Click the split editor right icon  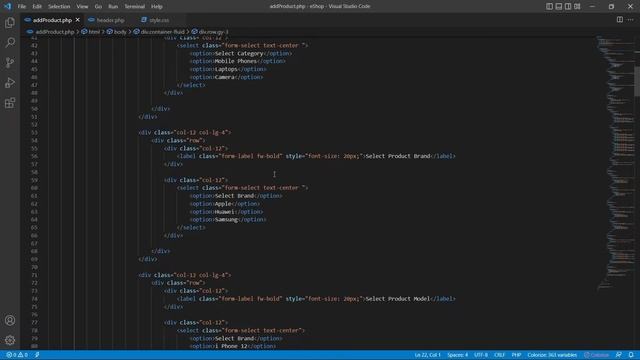pos(620,20)
